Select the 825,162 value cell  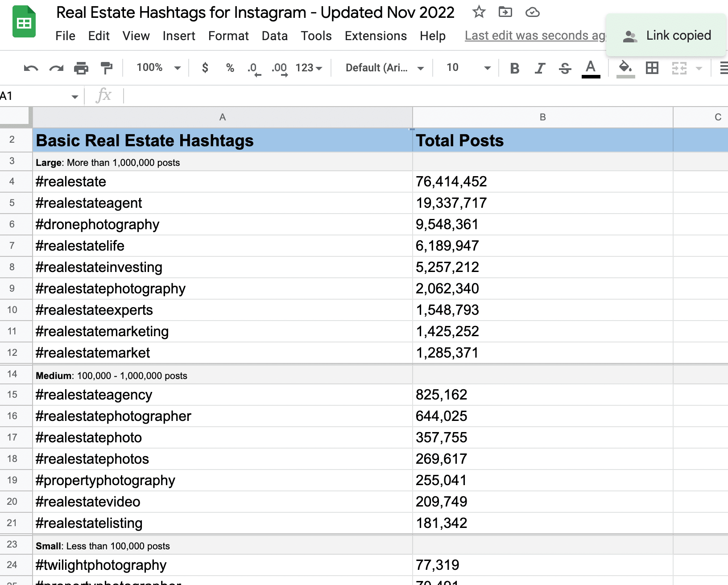tap(542, 395)
